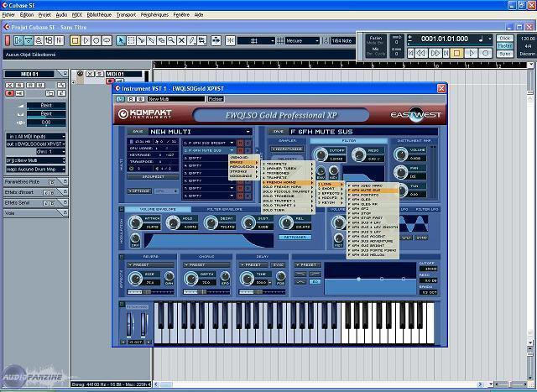The image size is (537, 392).
Task: Click the pitch bend wheel
Action: 129,324
